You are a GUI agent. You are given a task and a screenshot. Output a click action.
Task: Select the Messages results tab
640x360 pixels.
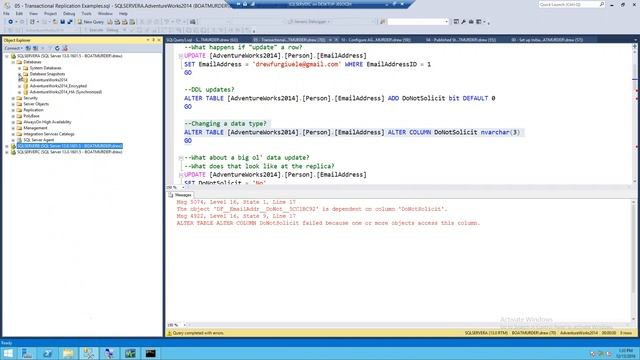point(180,195)
